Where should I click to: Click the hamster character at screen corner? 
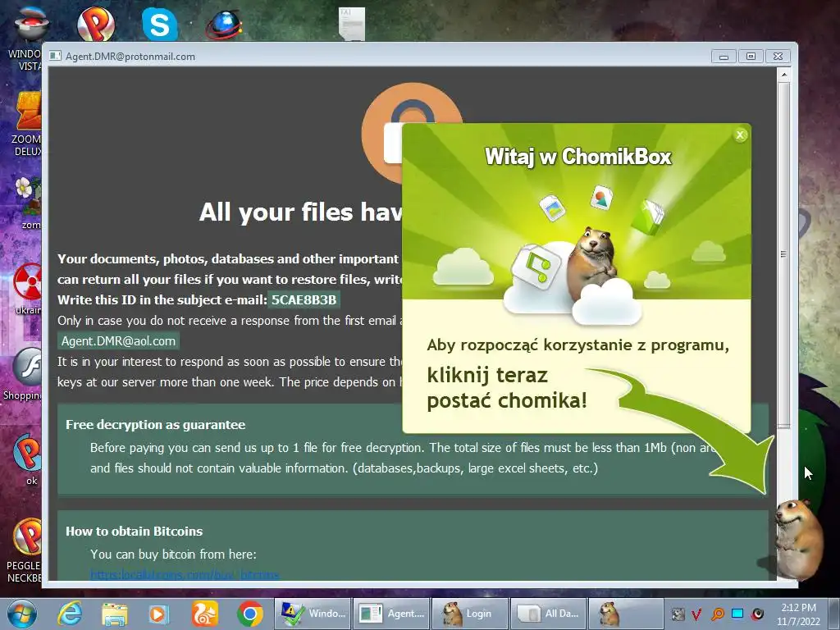[x=800, y=538]
